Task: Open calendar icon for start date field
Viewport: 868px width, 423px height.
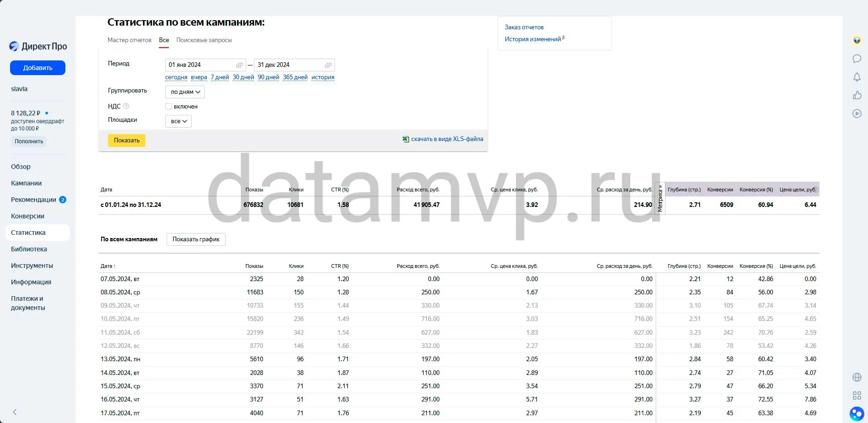Action: coord(239,65)
